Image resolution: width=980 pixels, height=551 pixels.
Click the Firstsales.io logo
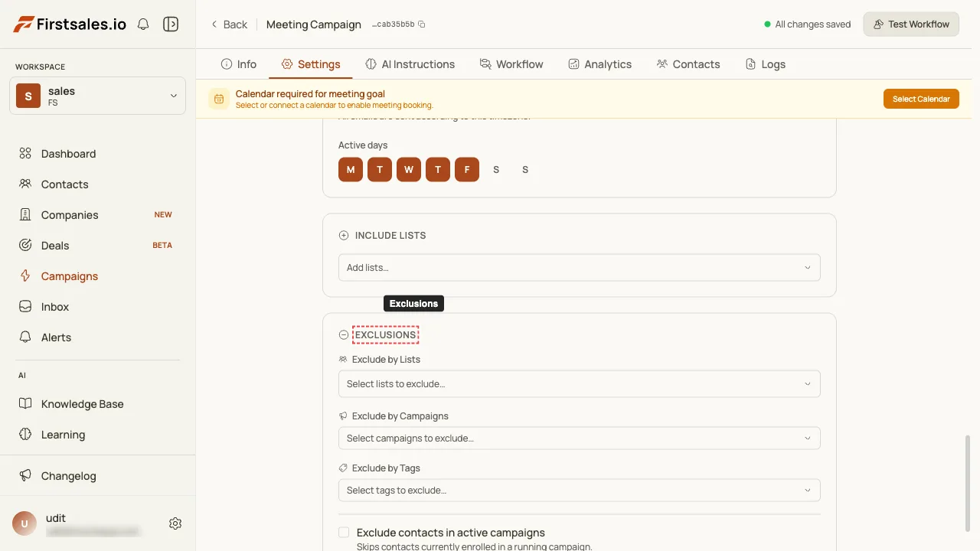(x=70, y=24)
